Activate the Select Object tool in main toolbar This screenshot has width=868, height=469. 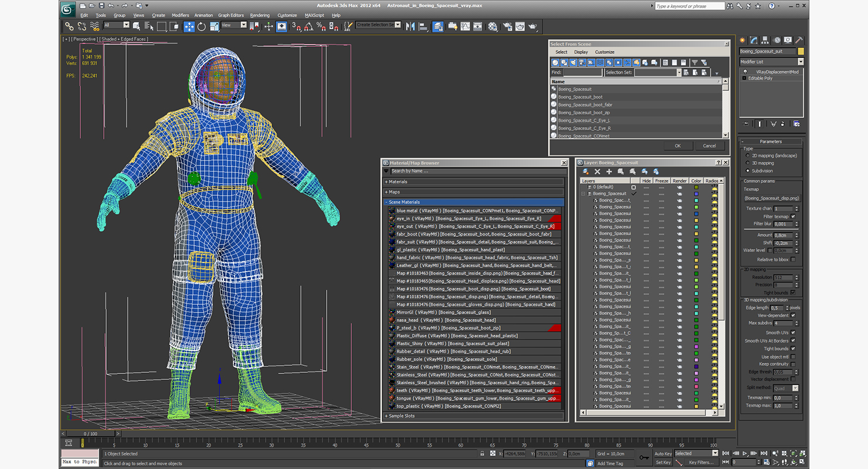(x=137, y=26)
